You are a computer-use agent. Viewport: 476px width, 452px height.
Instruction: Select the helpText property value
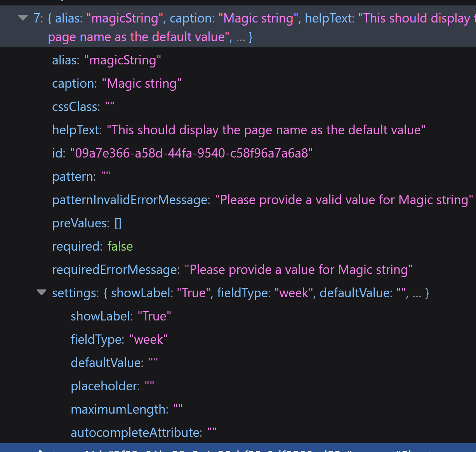[x=266, y=130]
